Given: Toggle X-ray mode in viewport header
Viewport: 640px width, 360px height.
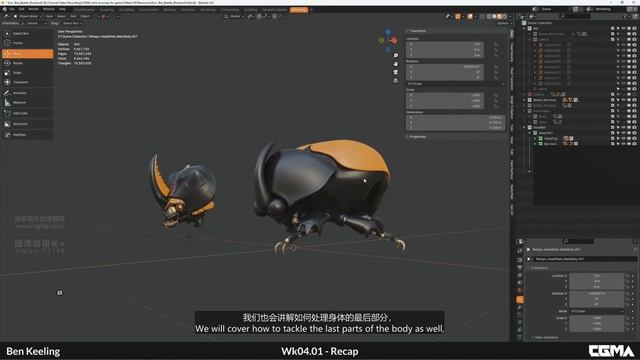Looking at the screenshot, I should [482, 16].
